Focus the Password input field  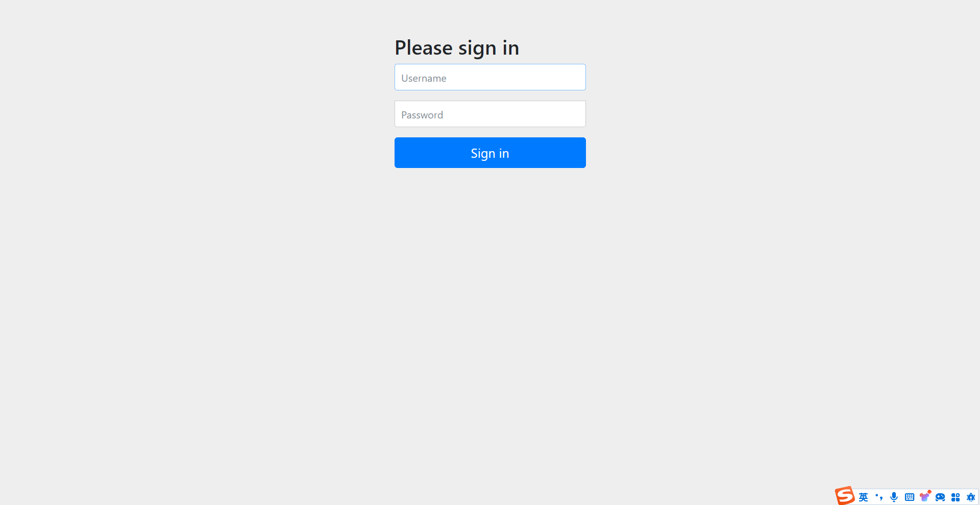point(490,114)
